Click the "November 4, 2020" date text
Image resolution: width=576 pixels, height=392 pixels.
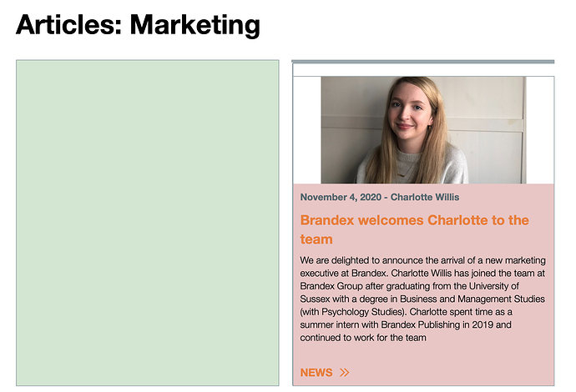point(341,197)
